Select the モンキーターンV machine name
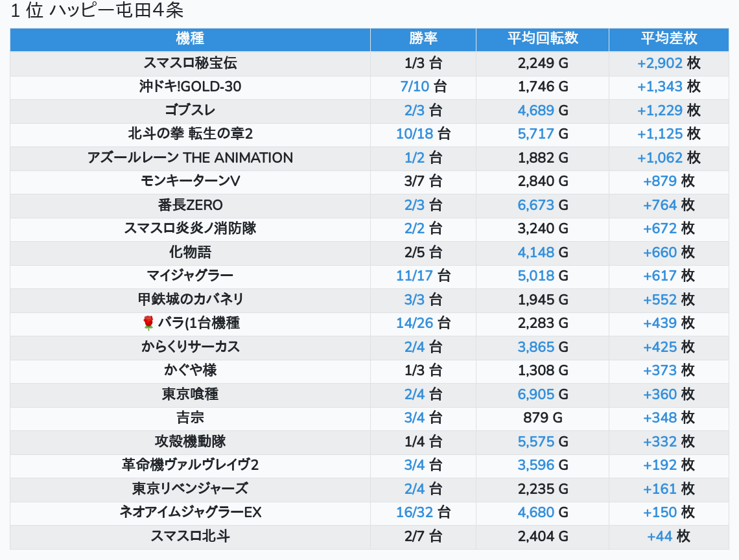 [x=190, y=181]
